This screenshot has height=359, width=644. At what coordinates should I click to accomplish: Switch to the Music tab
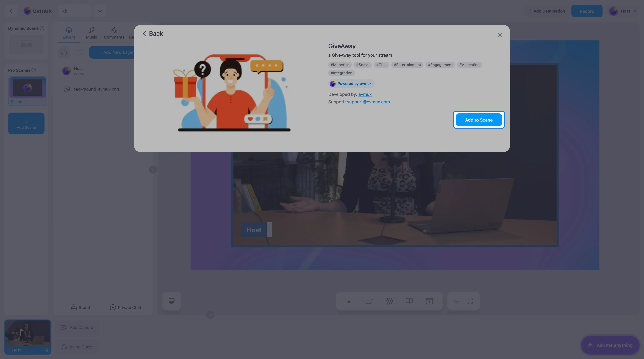91,33
